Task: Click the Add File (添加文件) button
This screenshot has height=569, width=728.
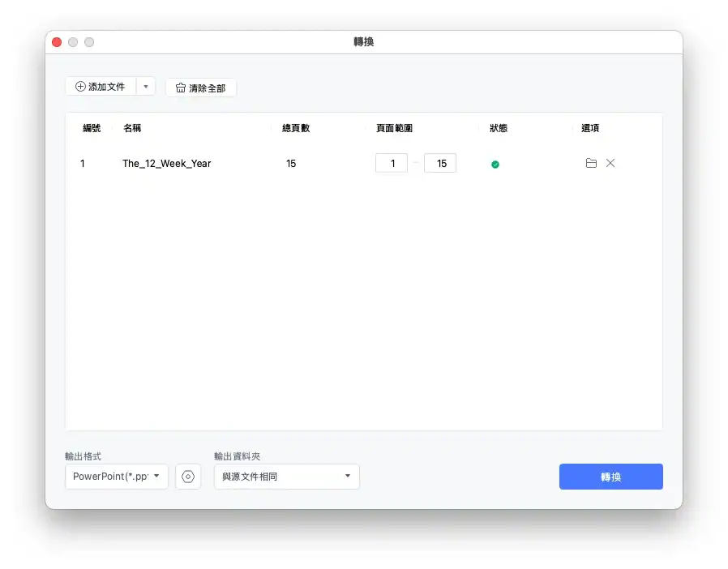Action: (101, 87)
